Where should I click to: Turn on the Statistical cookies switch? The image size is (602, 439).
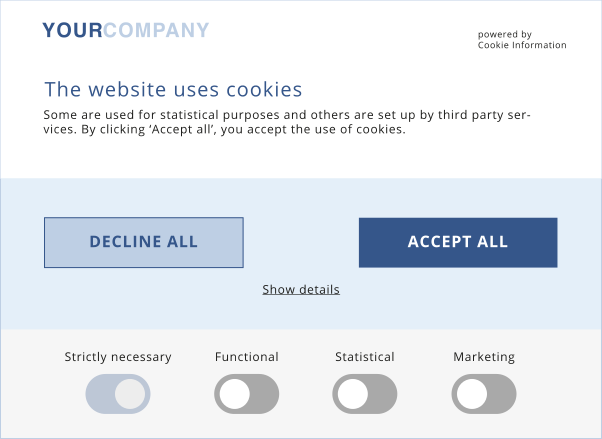[x=365, y=394]
